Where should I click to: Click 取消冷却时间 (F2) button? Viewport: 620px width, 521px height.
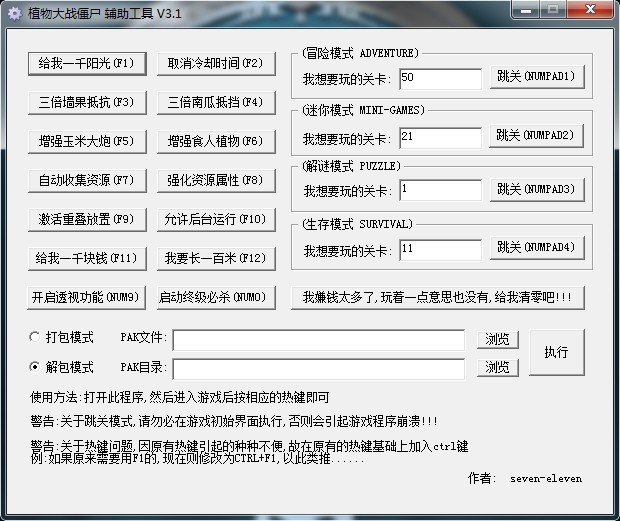pyautogui.click(x=216, y=64)
